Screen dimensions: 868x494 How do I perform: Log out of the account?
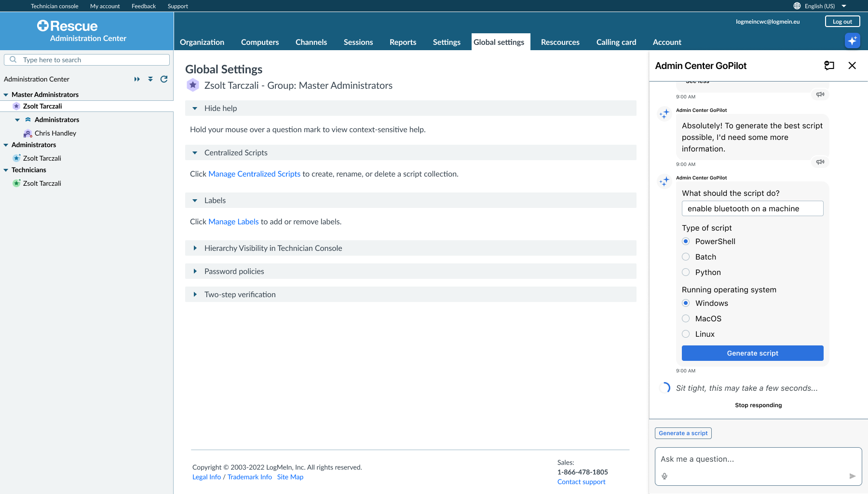coord(842,21)
